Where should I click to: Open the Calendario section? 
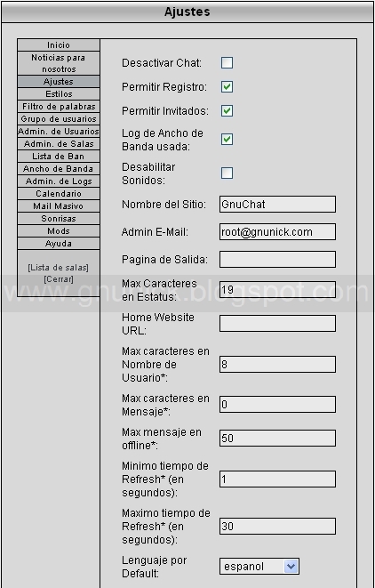[59, 194]
